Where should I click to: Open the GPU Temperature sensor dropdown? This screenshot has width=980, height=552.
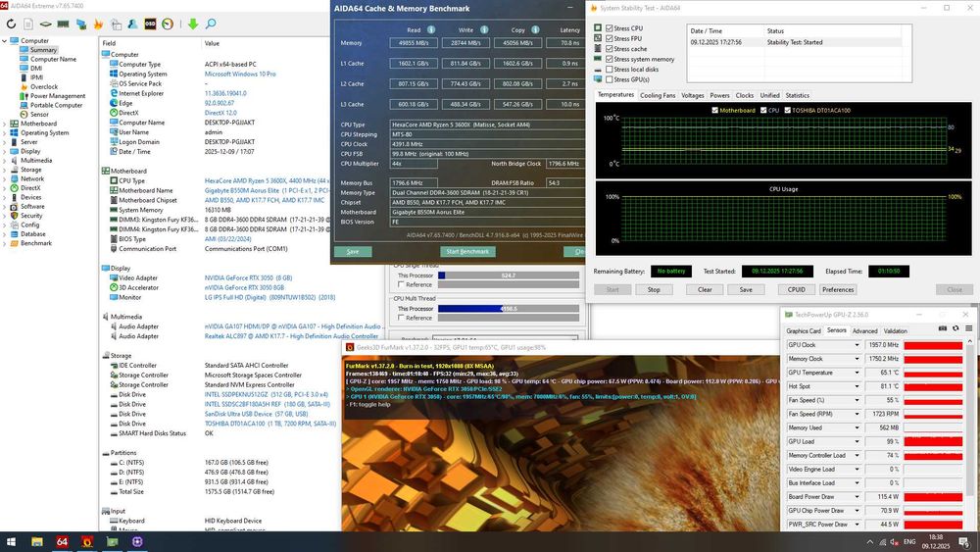click(857, 373)
